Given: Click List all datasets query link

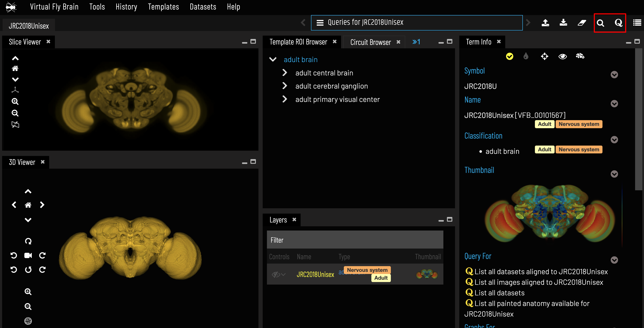Looking at the screenshot, I should click(x=499, y=293).
